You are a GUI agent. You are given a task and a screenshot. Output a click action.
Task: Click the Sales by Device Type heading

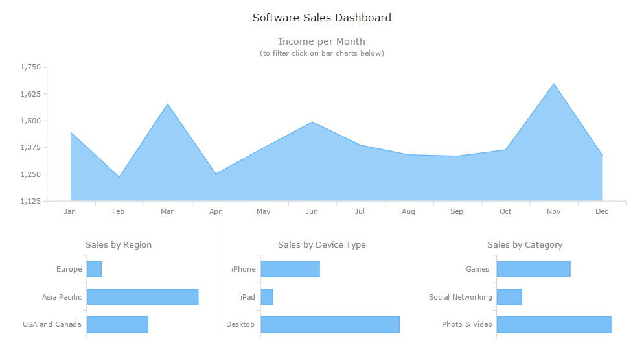coord(322,245)
